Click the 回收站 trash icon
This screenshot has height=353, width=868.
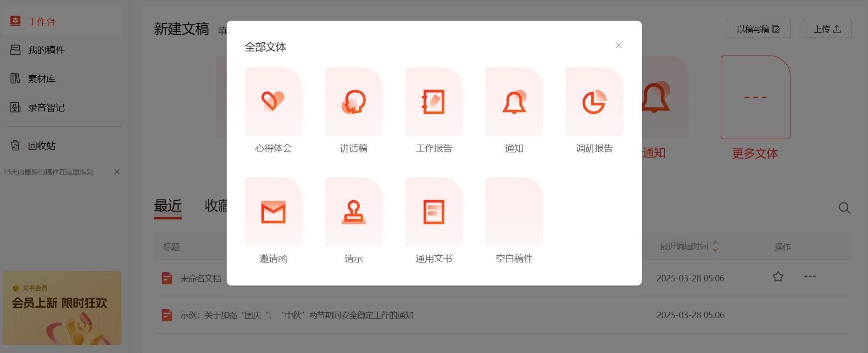click(x=15, y=145)
